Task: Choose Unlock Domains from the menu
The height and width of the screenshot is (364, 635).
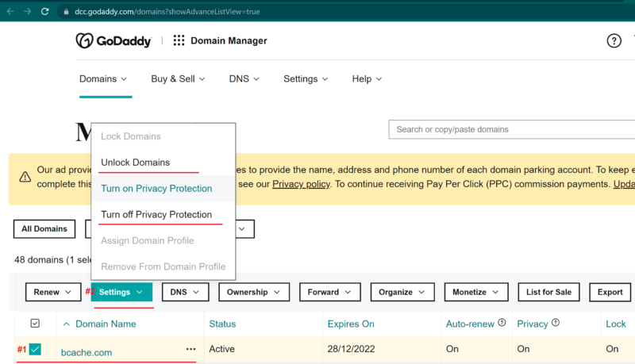Action: pyautogui.click(x=135, y=163)
